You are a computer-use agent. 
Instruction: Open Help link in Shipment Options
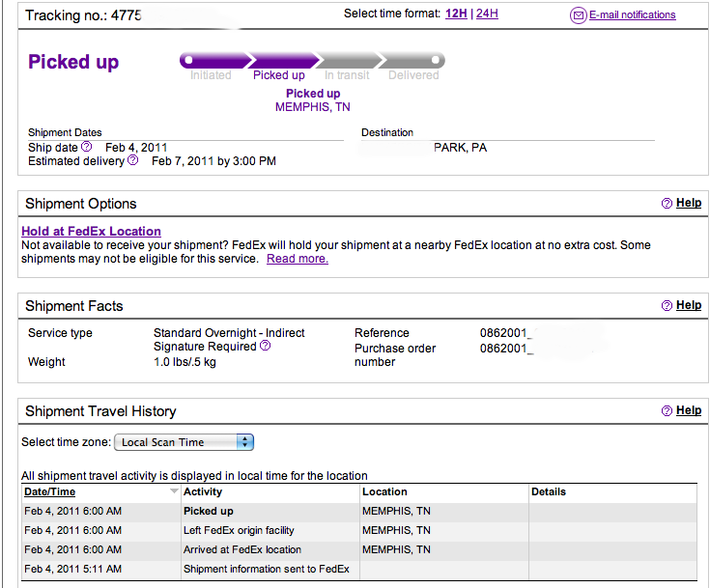click(689, 203)
